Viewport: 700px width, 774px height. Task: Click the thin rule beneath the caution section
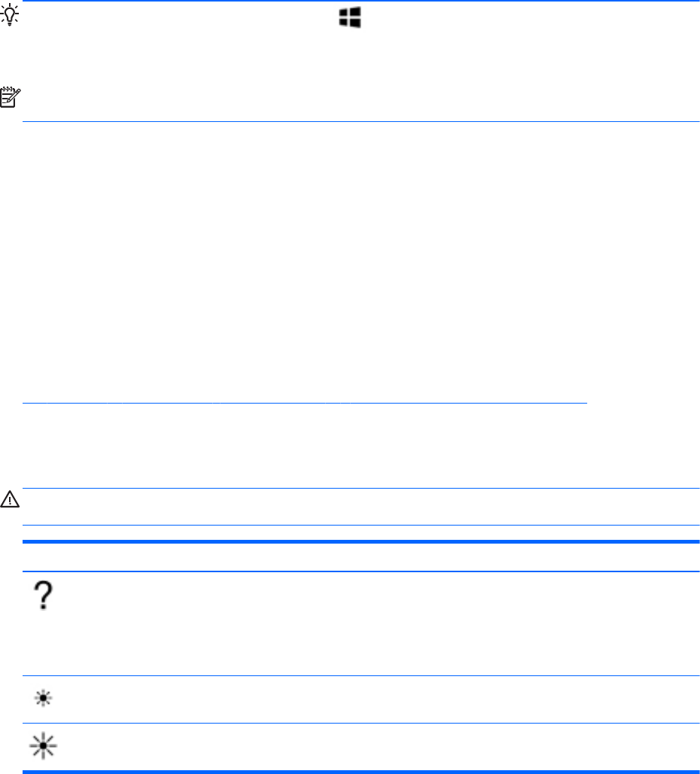coord(361,526)
